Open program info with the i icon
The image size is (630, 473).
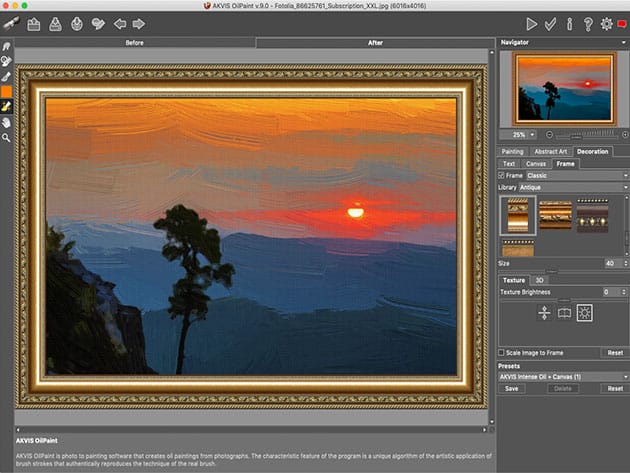tap(569, 23)
